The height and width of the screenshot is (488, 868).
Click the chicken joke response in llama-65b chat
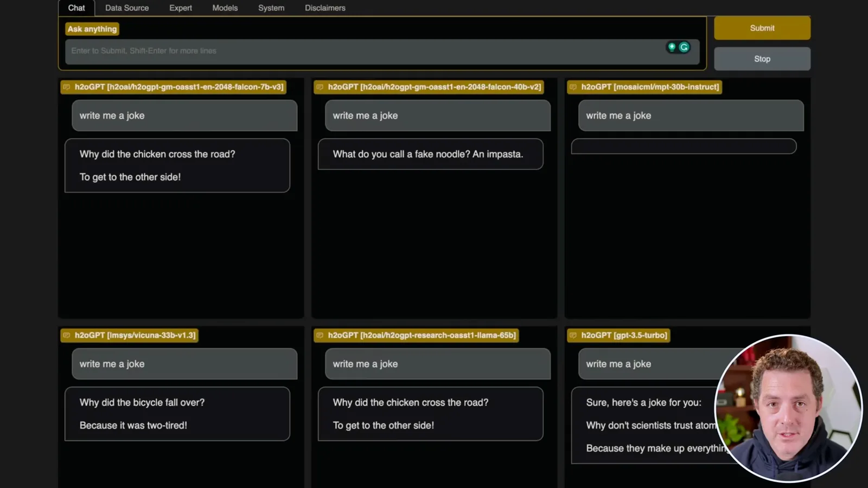click(x=431, y=414)
